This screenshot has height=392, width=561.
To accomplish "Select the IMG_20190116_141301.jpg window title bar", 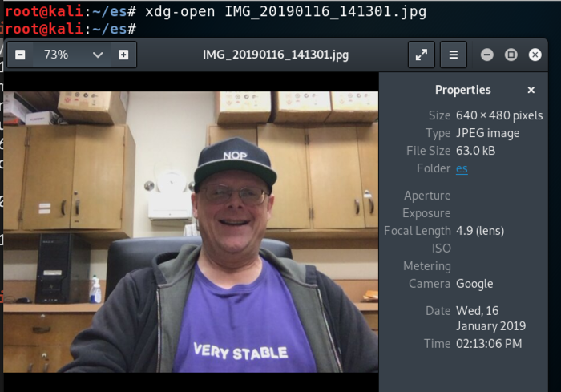I will 276,55.
